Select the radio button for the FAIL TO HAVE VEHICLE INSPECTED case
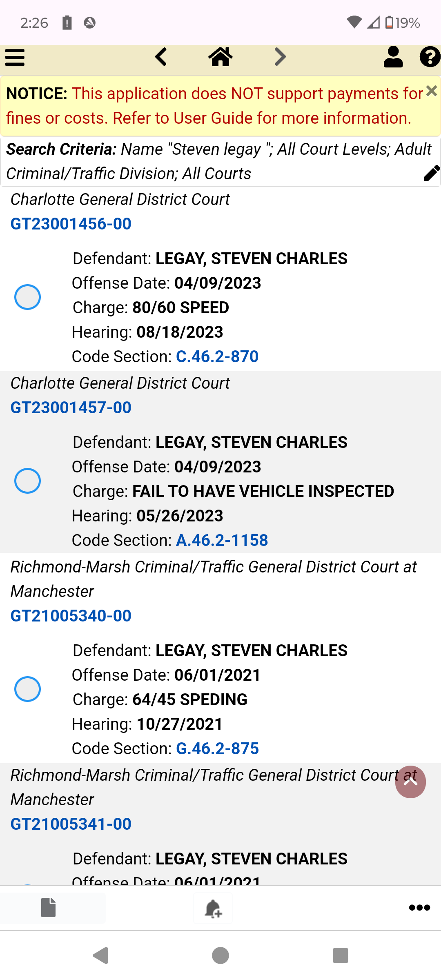The height and width of the screenshot is (980, 441). [x=27, y=481]
